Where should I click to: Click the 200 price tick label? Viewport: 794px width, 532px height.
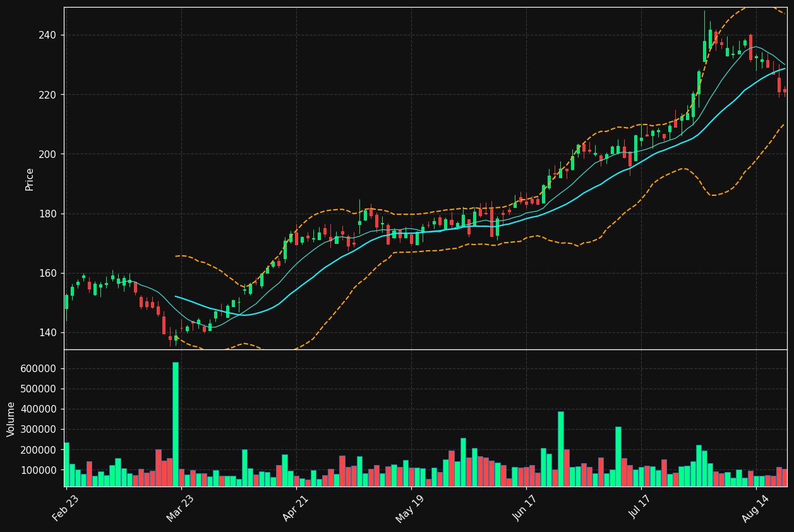point(48,154)
